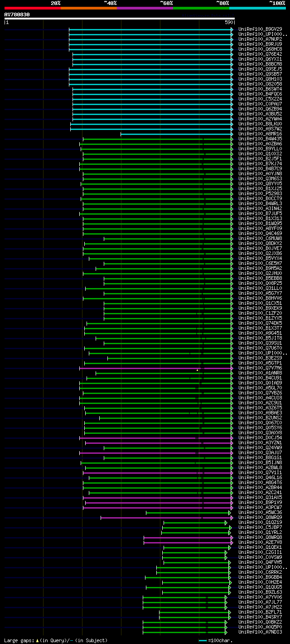Select the UniRef100_Q0IAD9 label

pyautogui.click(x=261, y=383)
